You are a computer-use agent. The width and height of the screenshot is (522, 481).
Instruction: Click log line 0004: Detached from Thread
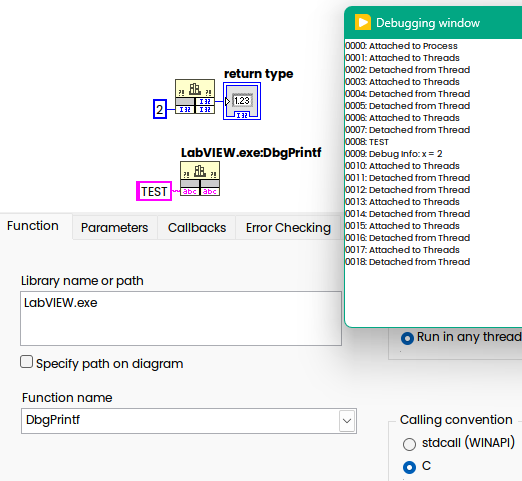[x=408, y=94]
